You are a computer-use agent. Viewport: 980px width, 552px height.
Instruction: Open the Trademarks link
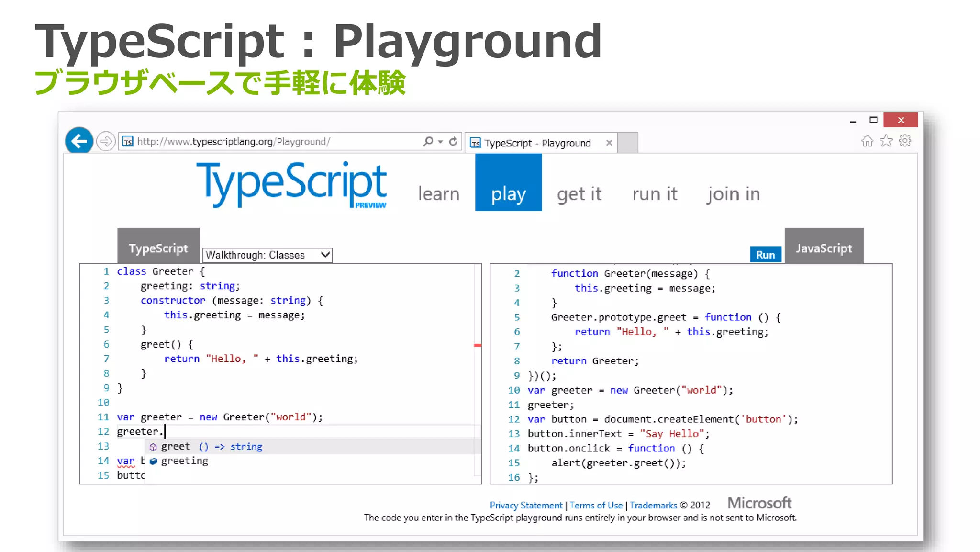653,505
